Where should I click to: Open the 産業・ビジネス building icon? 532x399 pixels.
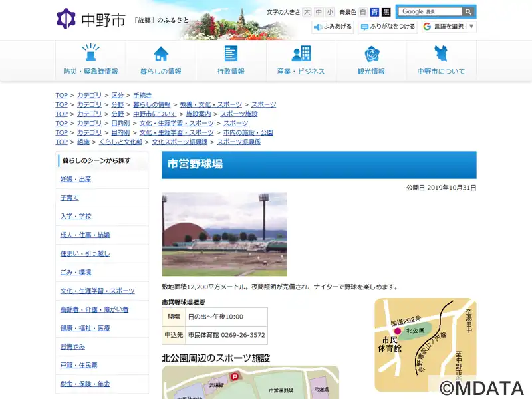click(301, 54)
